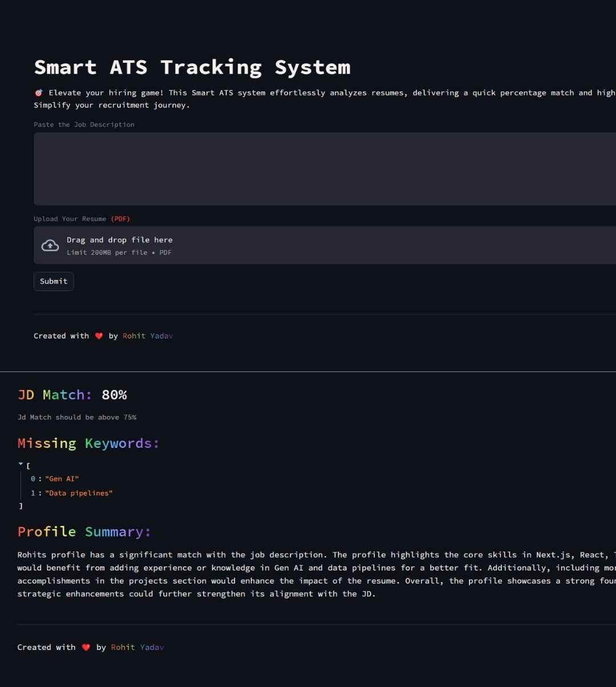Click the 'Upload Your Resume (PDF)' label
The image size is (616, 687).
click(82, 219)
